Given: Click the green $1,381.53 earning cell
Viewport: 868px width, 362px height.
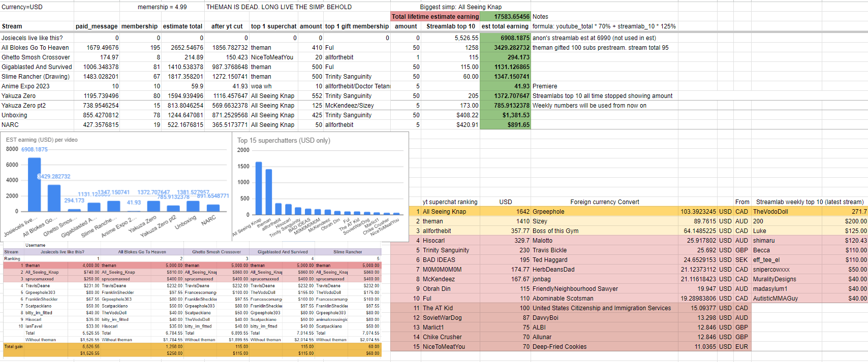Looking at the screenshot, I should tap(505, 115).
